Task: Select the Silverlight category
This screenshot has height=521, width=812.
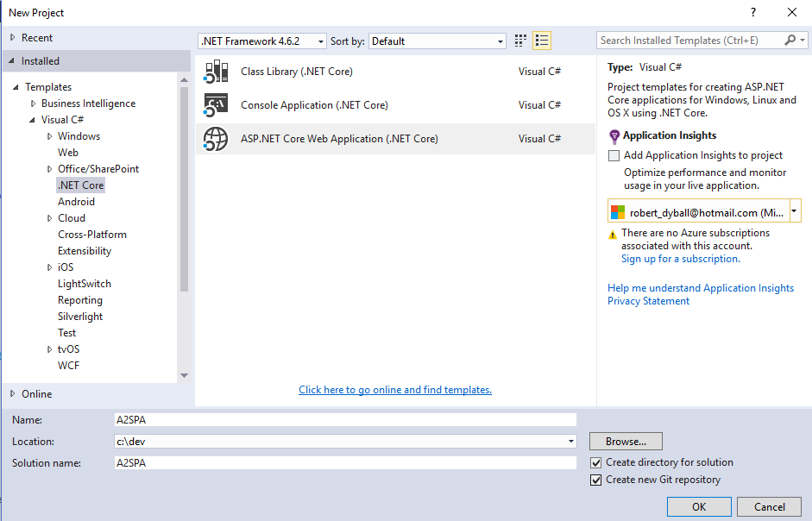Action: [x=80, y=317]
